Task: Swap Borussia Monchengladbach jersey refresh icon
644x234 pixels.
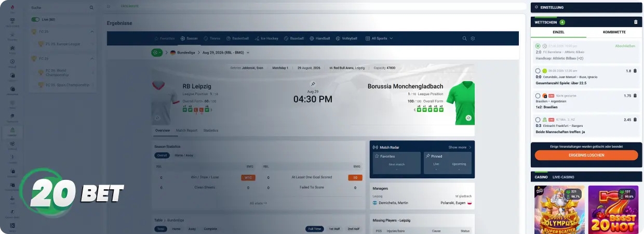Action: pos(468,118)
